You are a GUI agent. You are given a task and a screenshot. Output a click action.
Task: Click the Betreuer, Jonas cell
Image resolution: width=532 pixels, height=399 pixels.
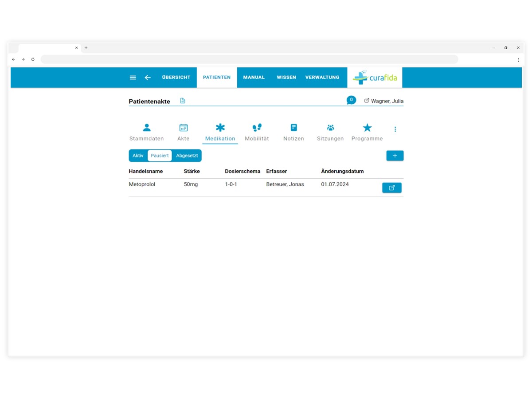pos(285,184)
